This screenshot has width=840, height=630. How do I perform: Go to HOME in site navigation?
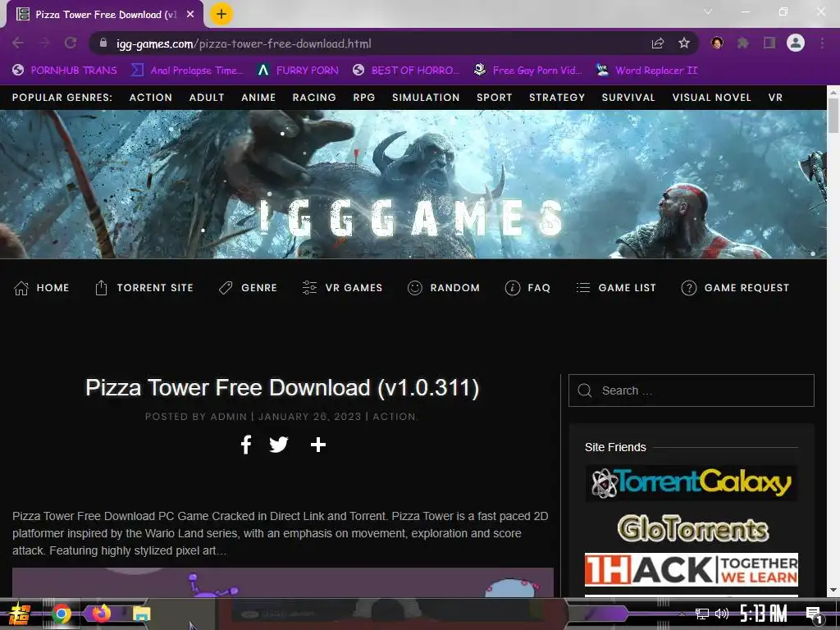click(41, 288)
